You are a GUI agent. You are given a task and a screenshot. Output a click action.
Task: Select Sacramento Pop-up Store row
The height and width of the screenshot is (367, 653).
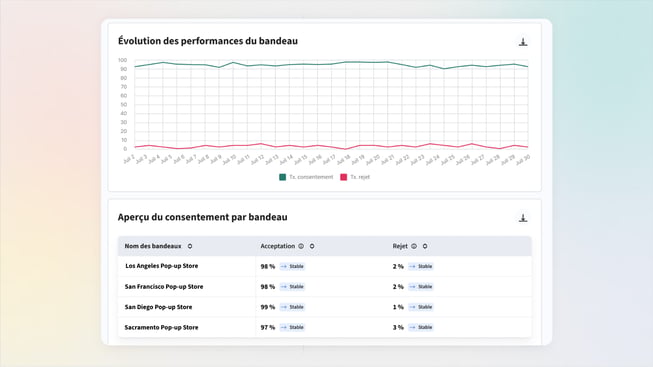(324, 327)
